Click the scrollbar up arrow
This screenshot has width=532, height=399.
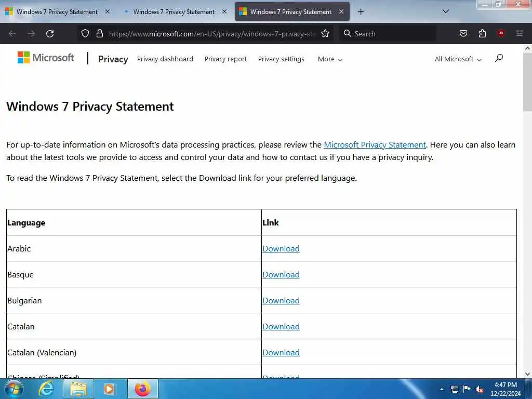pyautogui.click(x=527, y=48)
